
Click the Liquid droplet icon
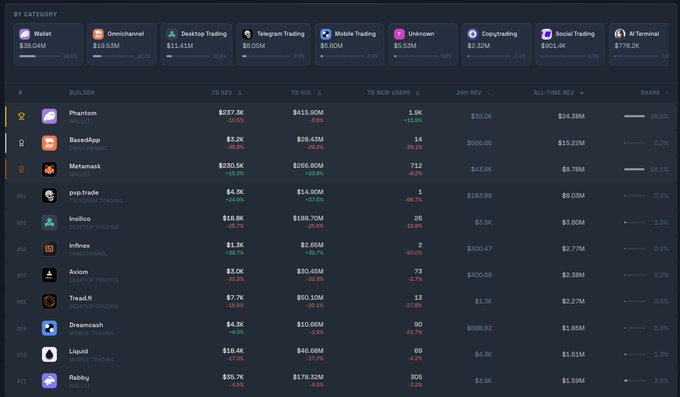[x=49, y=354]
